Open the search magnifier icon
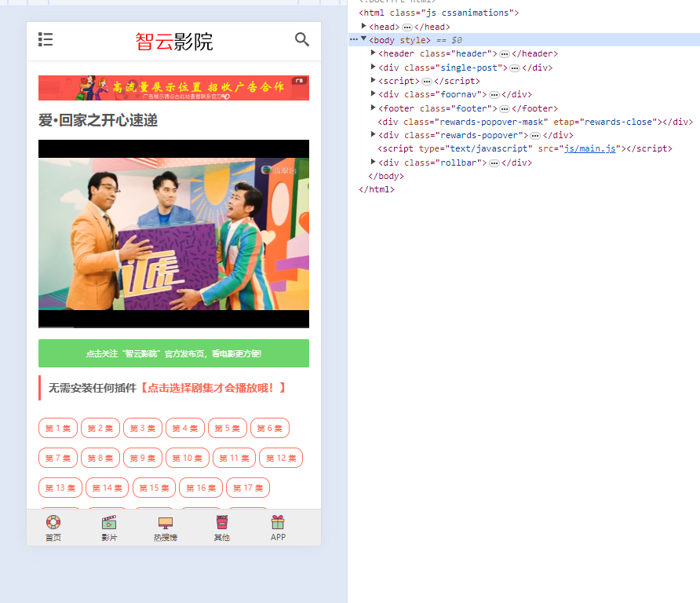The height and width of the screenshot is (603, 700). [302, 39]
